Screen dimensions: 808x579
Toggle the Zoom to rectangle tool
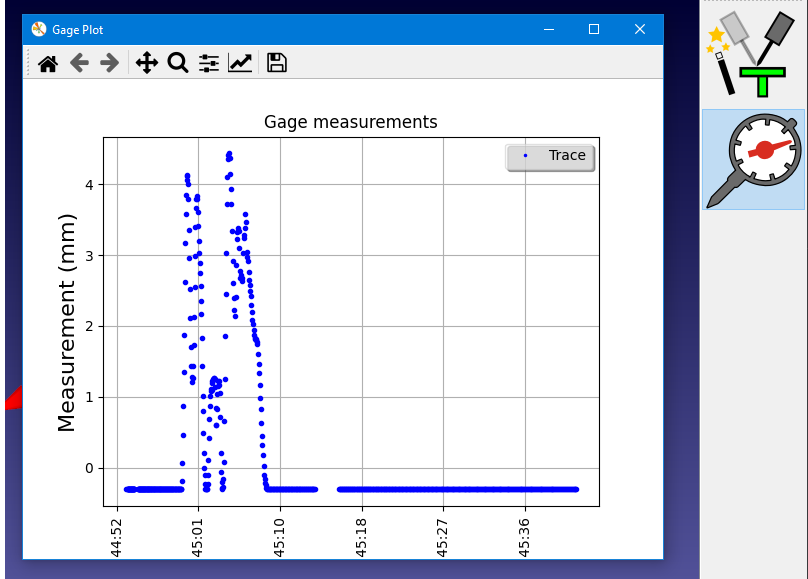(177, 63)
